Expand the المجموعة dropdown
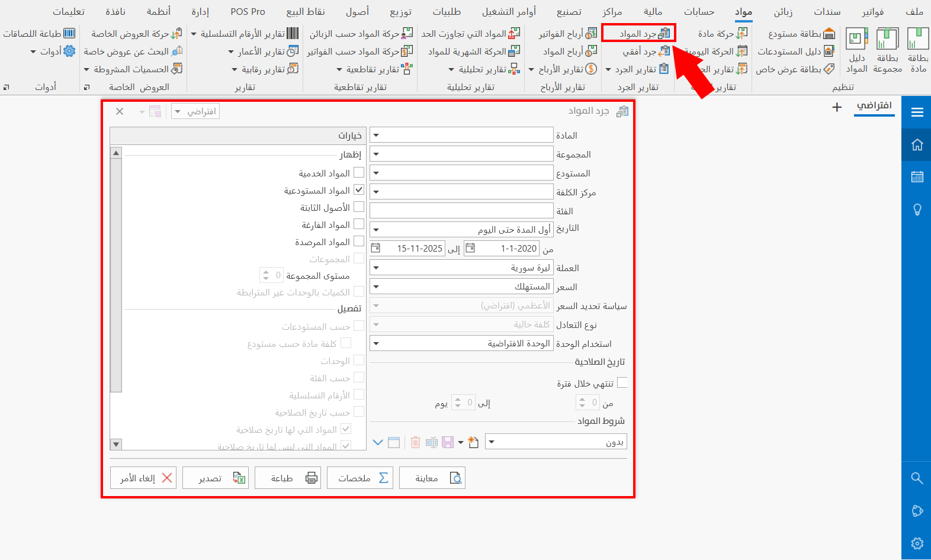Screen dimensions: 931x560 click(377, 154)
